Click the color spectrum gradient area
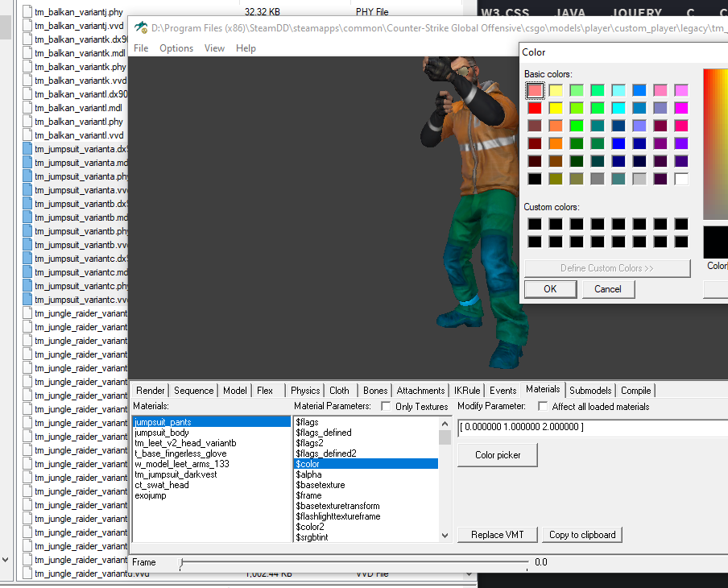Viewport: 728px width, 588px height. [x=715, y=144]
